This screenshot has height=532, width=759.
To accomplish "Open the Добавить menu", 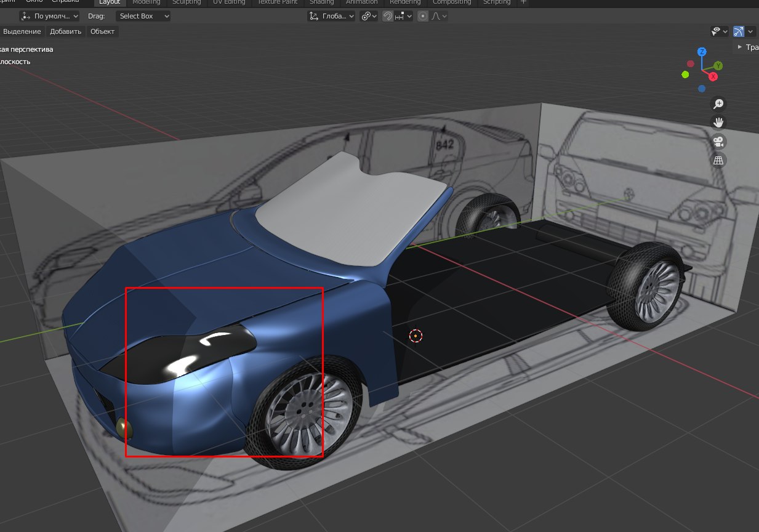I will coord(66,31).
